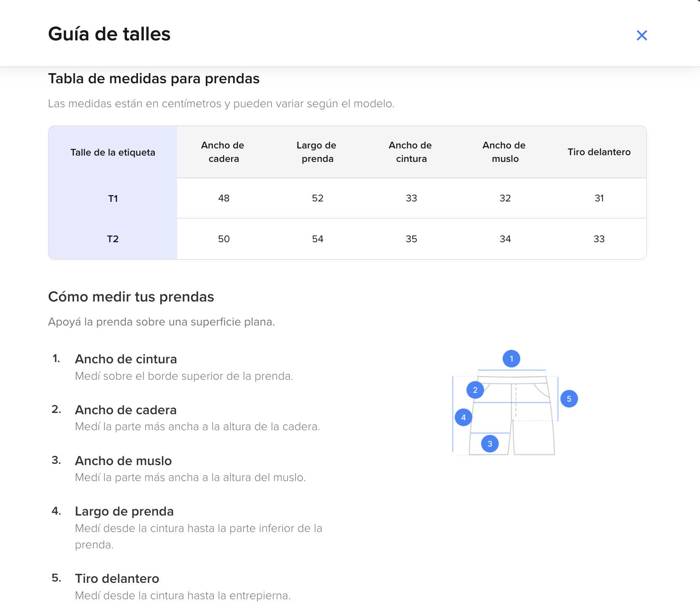Image resolution: width=700 pixels, height=603 pixels.
Task: Click the T2 garment length value 54
Action: tap(318, 239)
